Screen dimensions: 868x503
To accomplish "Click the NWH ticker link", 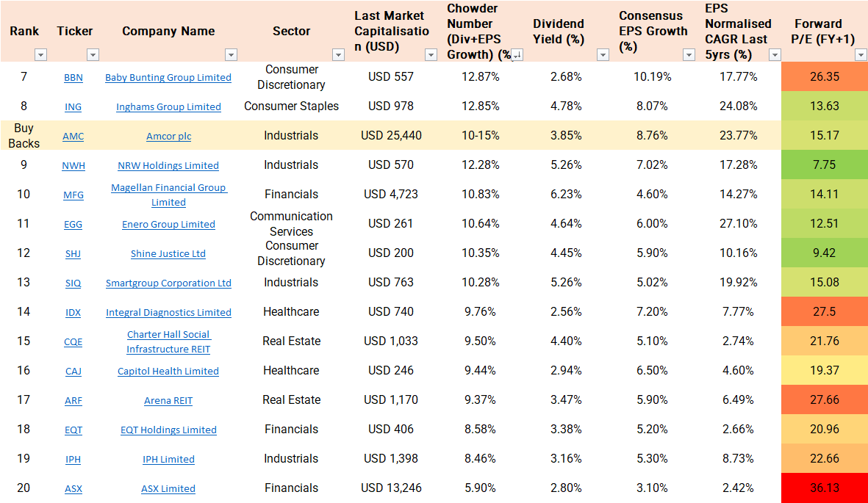I will [x=73, y=166].
